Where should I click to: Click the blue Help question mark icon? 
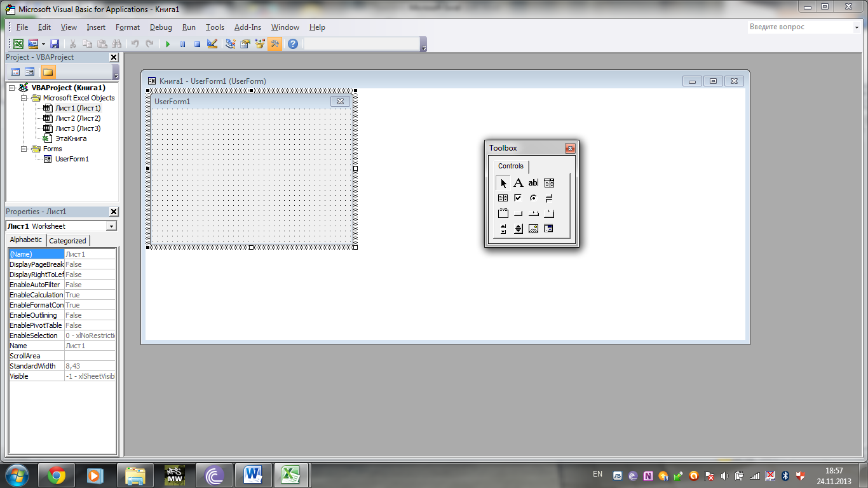tap(293, 44)
